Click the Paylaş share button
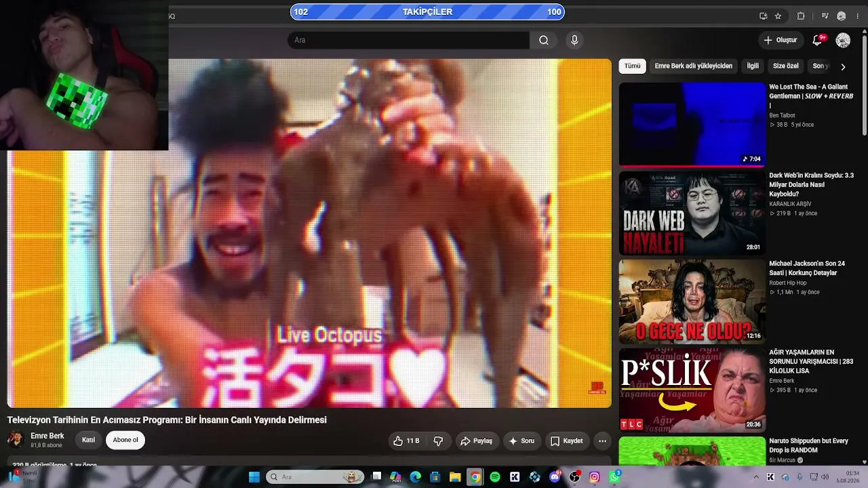 coord(476,441)
